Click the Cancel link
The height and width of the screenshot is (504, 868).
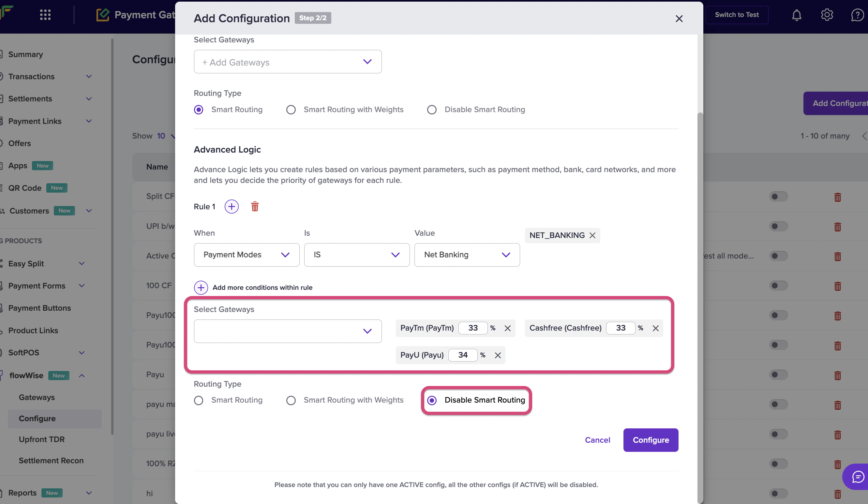(597, 440)
